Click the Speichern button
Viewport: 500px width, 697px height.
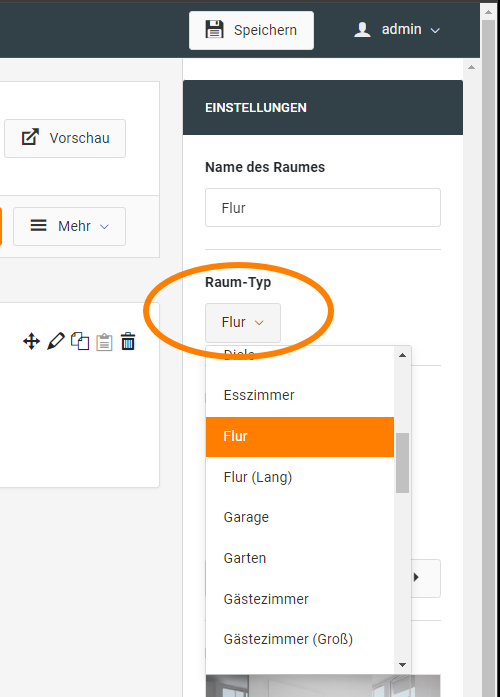[x=252, y=30]
